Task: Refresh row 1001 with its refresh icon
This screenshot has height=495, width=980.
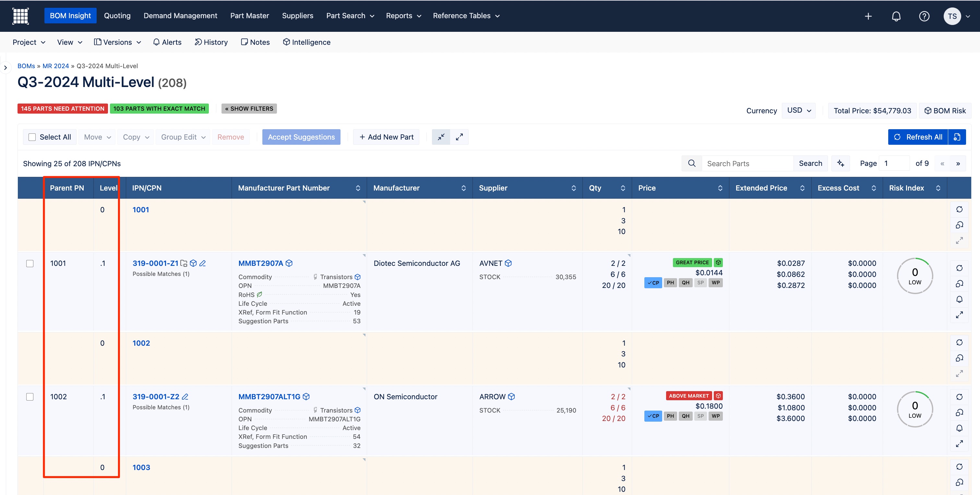Action: coord(959,209)
